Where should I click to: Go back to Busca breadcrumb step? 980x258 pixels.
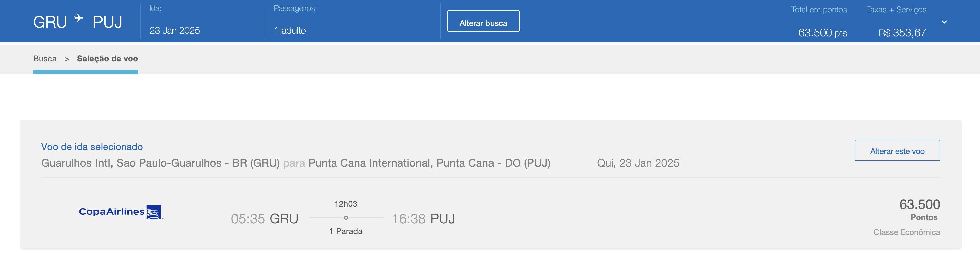45,59
